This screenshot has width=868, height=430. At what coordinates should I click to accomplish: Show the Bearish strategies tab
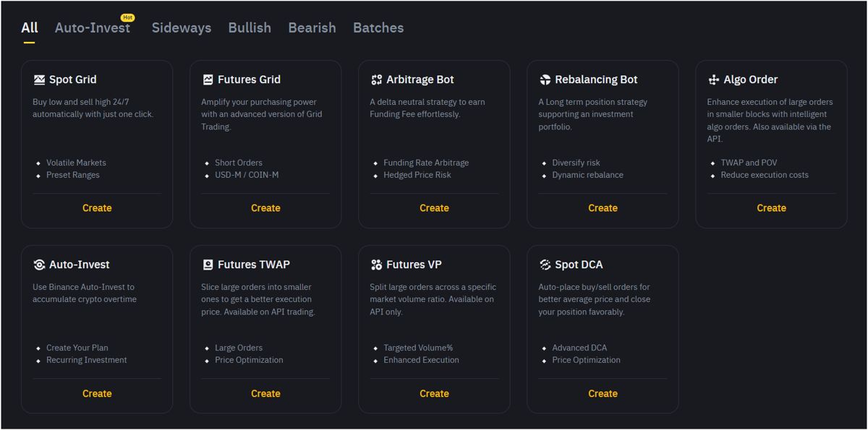coord(312,27)
